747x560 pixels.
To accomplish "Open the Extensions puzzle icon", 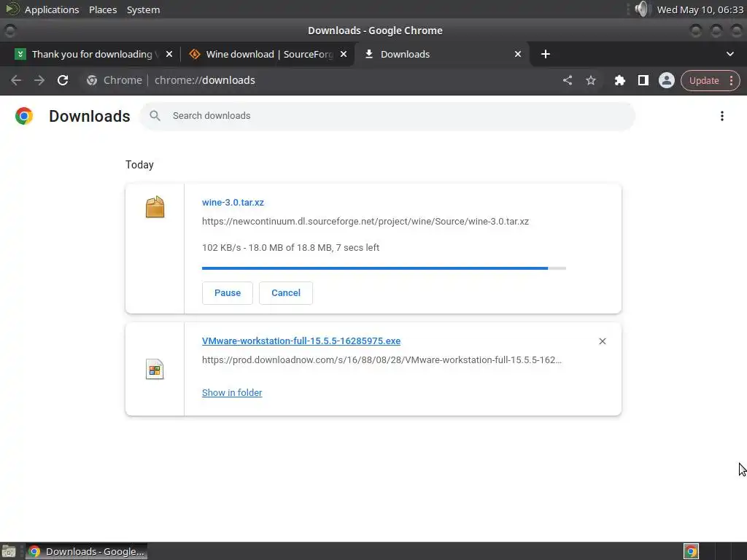I will tap(619, 80).
